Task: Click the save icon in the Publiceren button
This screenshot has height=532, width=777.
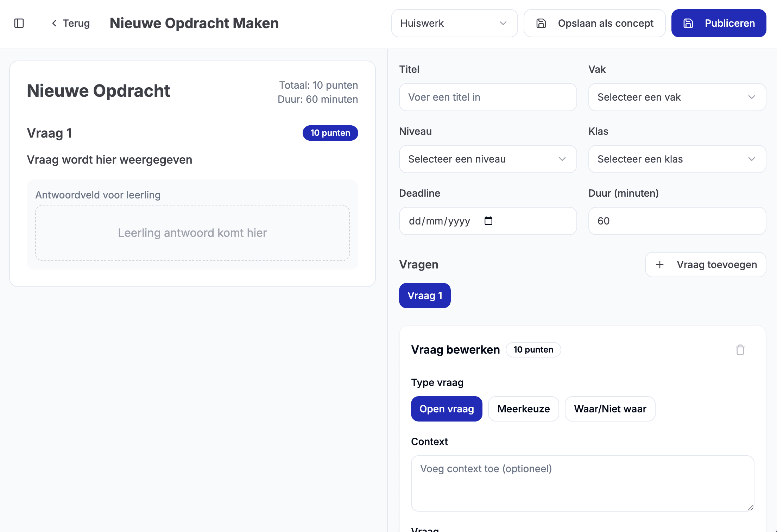Action: coord(688,23)
